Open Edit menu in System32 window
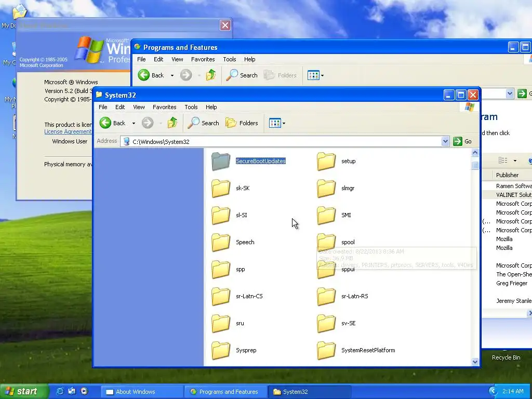 [x=120, y=107]
